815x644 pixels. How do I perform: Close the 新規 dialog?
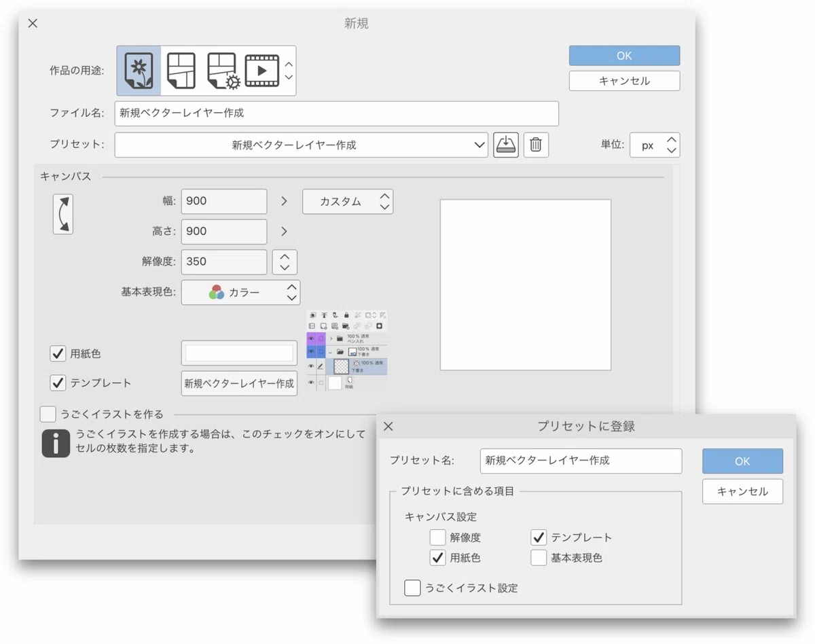(x=33, y=23)
